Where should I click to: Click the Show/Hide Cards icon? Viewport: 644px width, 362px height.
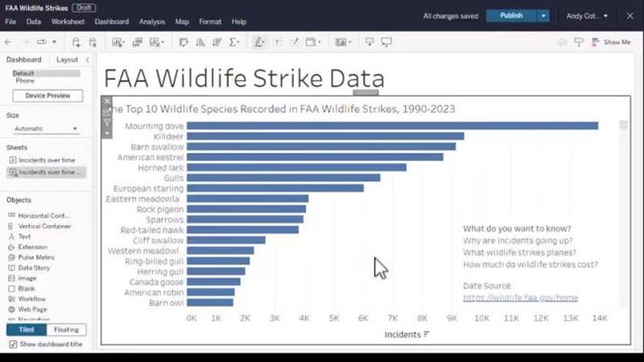point(342,42)
